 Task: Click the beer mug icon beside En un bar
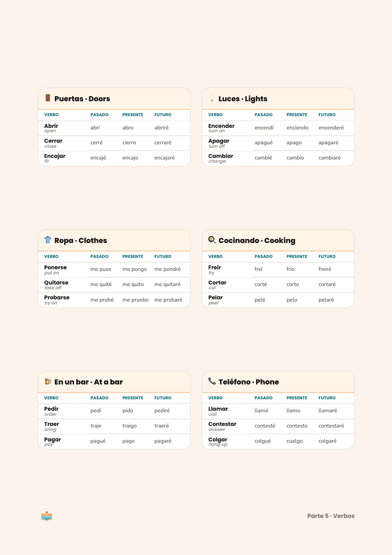pos(48,381)
